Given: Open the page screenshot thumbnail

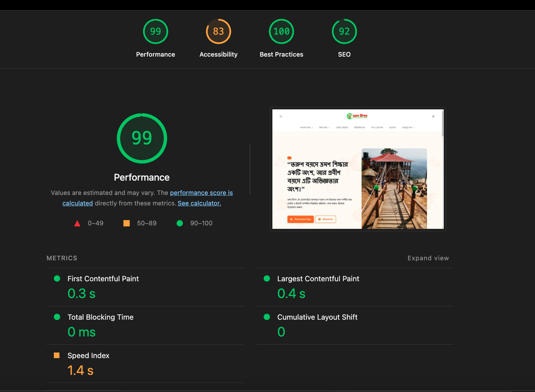Looking at the screenshot, I should point(358,169).
